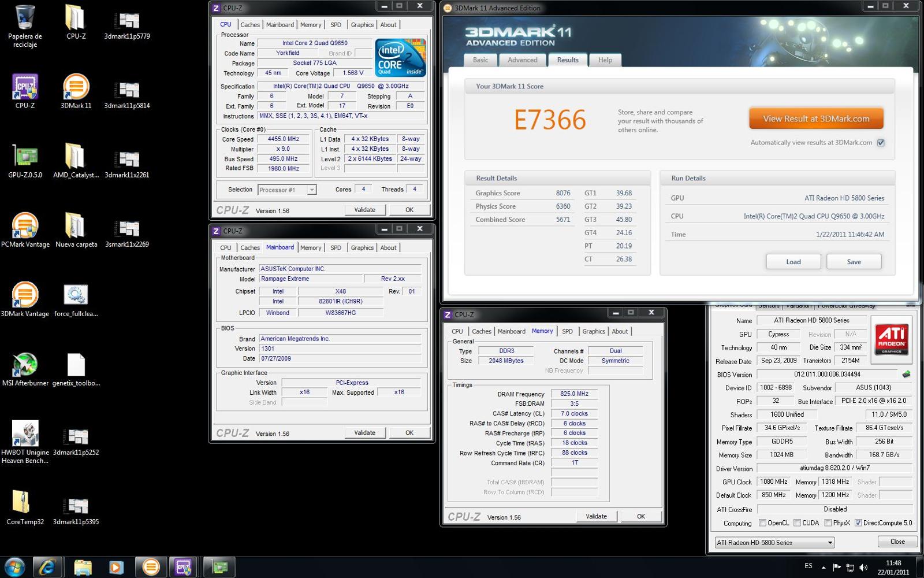924x578 pixels.
Task: Open SPD tab in the Mainboard CPU-Z window
Action: pos(336,247)
